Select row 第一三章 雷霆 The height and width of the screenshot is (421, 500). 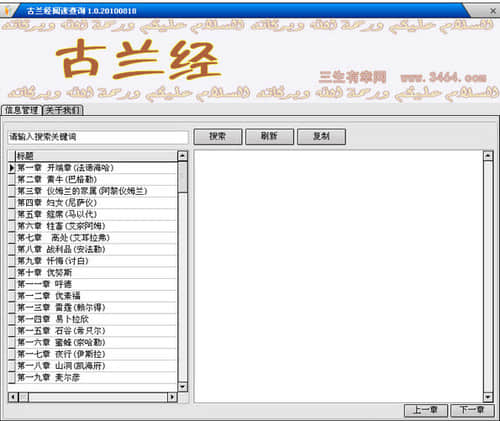(96, 308)
